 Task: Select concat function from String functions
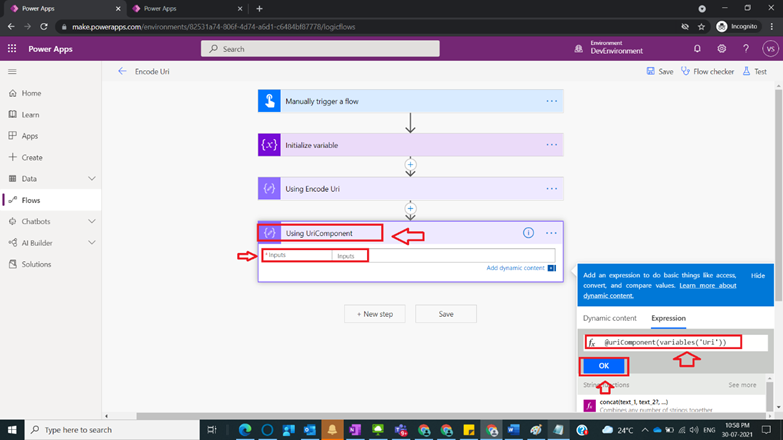674,405
